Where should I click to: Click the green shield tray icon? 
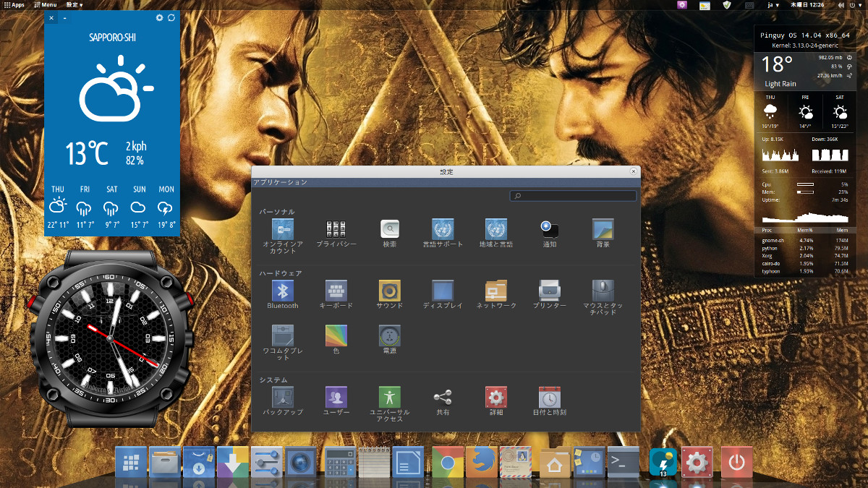727,5
